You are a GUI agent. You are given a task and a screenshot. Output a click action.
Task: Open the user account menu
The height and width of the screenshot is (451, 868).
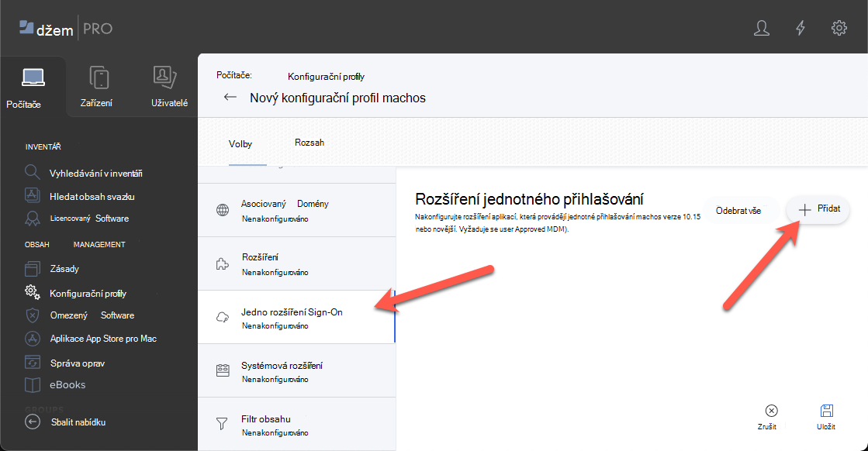point(762,28)
